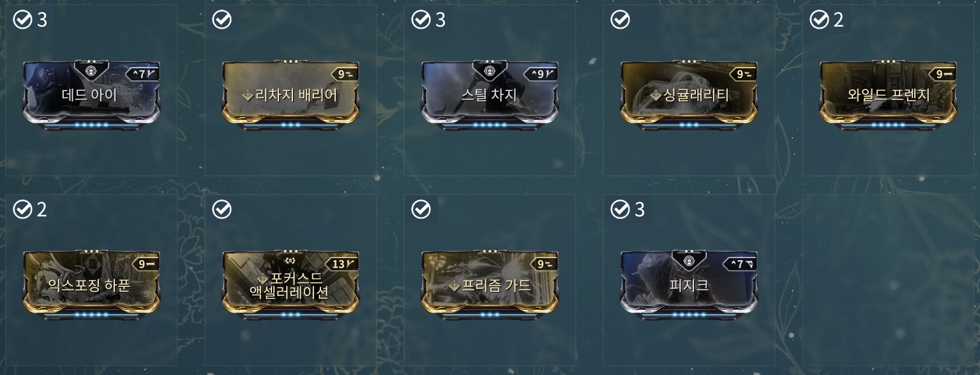
Task: Select the 와일드 프렌지 mod card
Action: (x=888, y=96)
